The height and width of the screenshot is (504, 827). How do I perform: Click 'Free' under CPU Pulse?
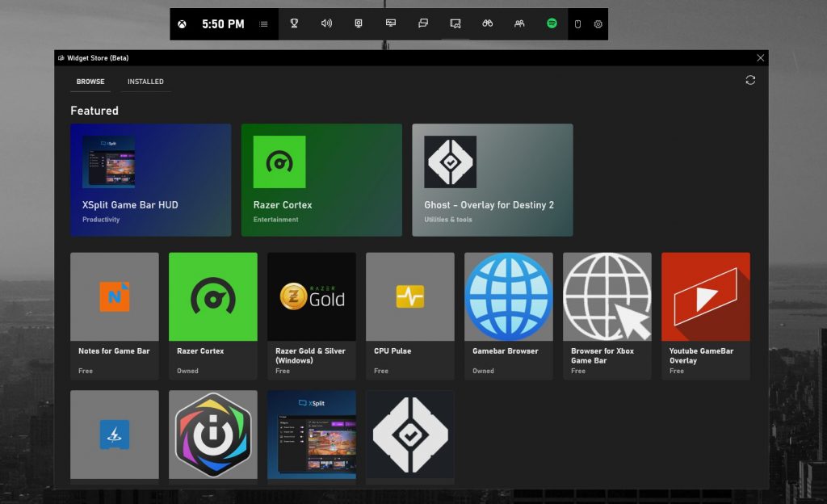point(381,372)
